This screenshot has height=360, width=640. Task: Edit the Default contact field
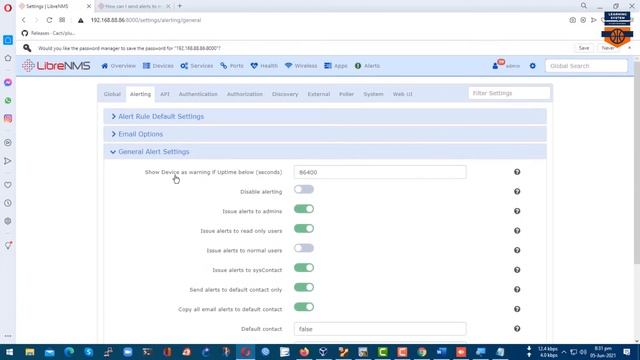(380, 329)
